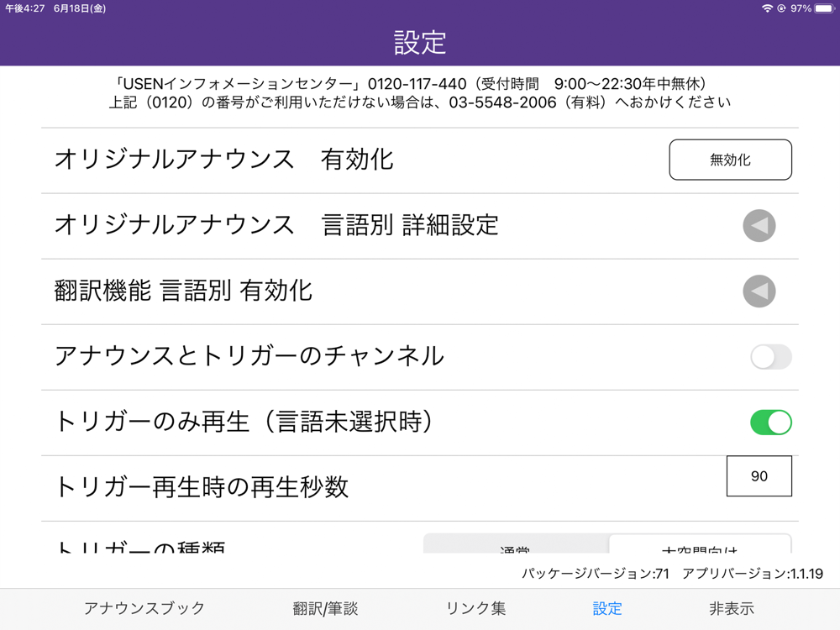Open オリジナルアナウンス 言語別 詳細設定 arrow
The width and height of the screenshot is (840, 630).
click(x=759, y=225)
